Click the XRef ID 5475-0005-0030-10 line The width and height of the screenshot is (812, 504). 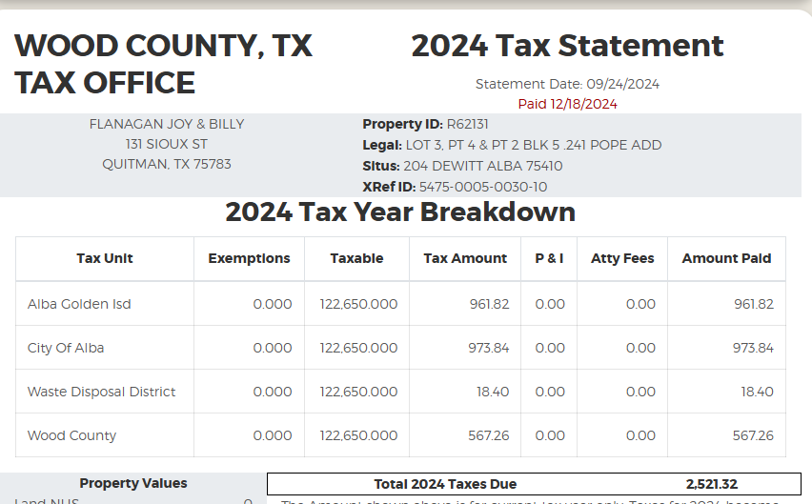click(x=455, y=187)
